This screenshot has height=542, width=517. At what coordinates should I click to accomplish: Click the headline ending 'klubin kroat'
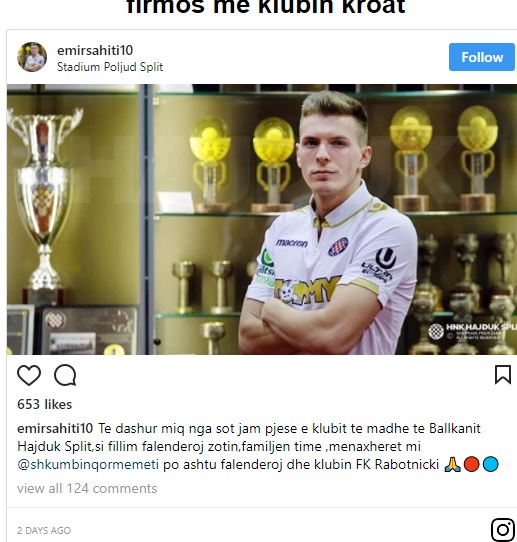(266, 8)
